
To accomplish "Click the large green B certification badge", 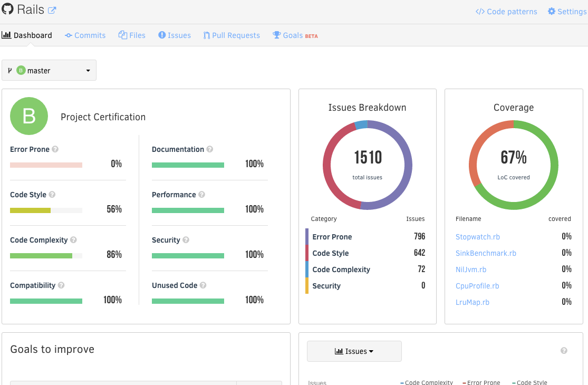I will click(29, 116).
